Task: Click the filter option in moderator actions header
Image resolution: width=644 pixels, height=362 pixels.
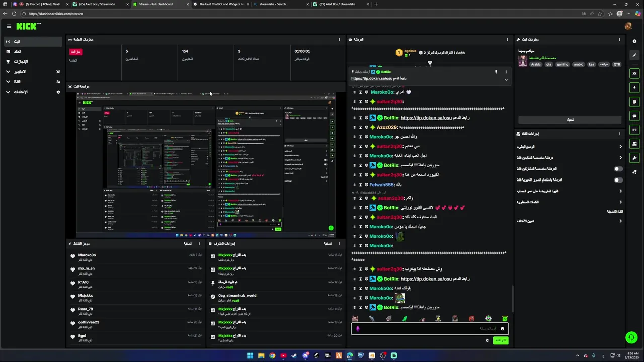Action: [x=327, y=244]
